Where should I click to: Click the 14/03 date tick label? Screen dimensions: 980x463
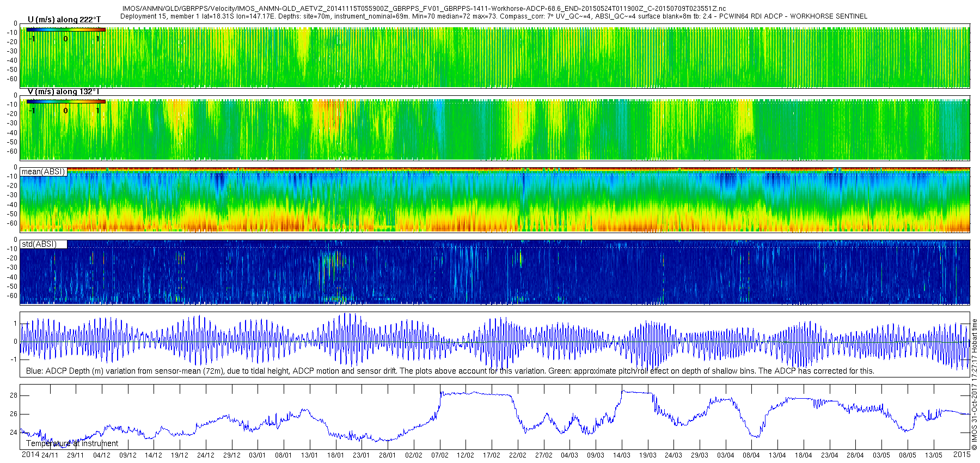pyautogui.click(x=621, y=455)
